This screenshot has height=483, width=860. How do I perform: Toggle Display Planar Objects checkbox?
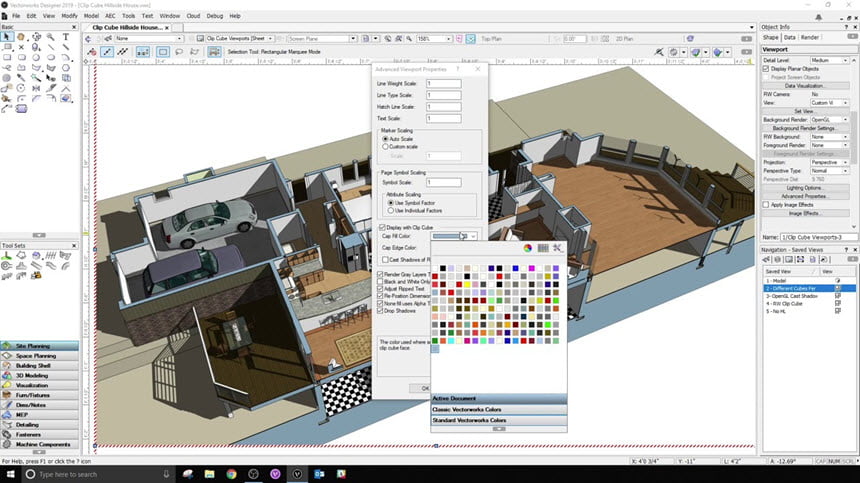point(766,69)
